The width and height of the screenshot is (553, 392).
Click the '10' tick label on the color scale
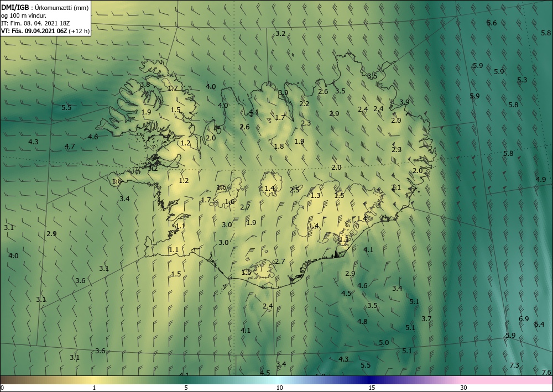(279, 388)
